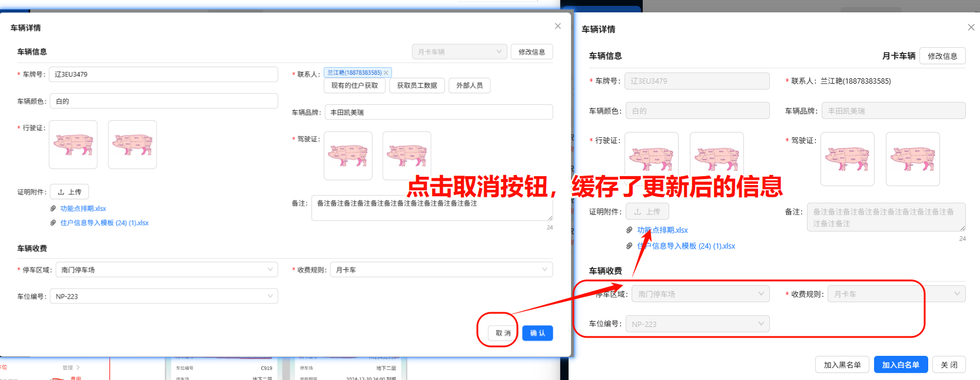Open the 收费规则 月卡车 dropdown

(441, 270)
